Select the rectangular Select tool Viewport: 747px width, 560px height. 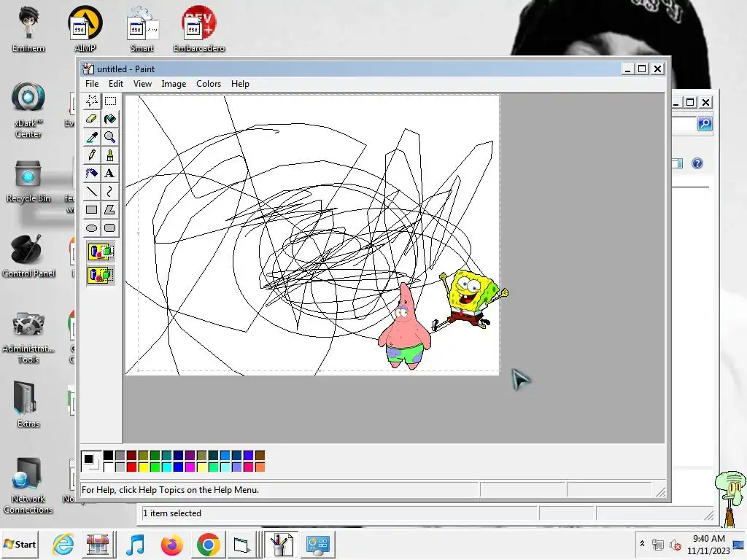pyautogui.click(x=110, y=101)
